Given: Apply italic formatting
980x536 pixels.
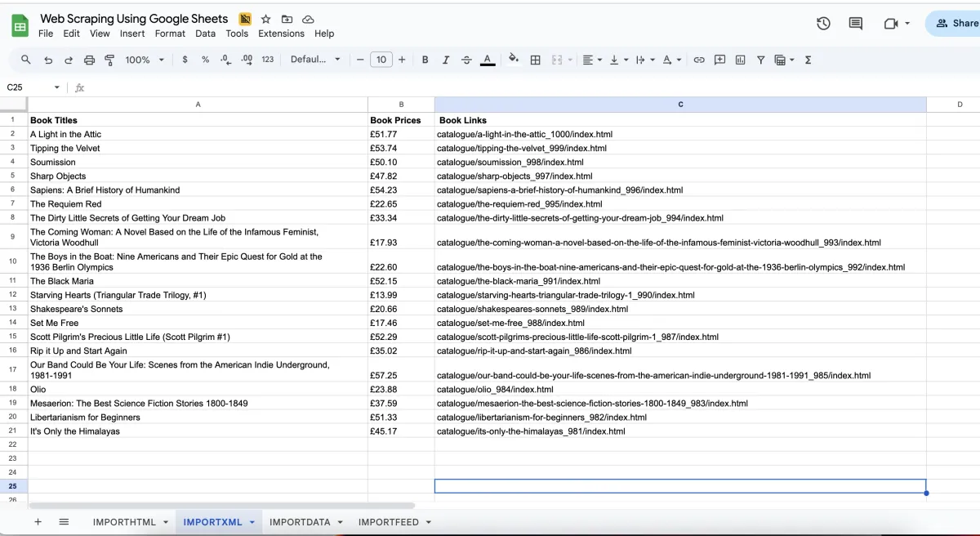Looking at the screenshot, I should click(446, 60).
